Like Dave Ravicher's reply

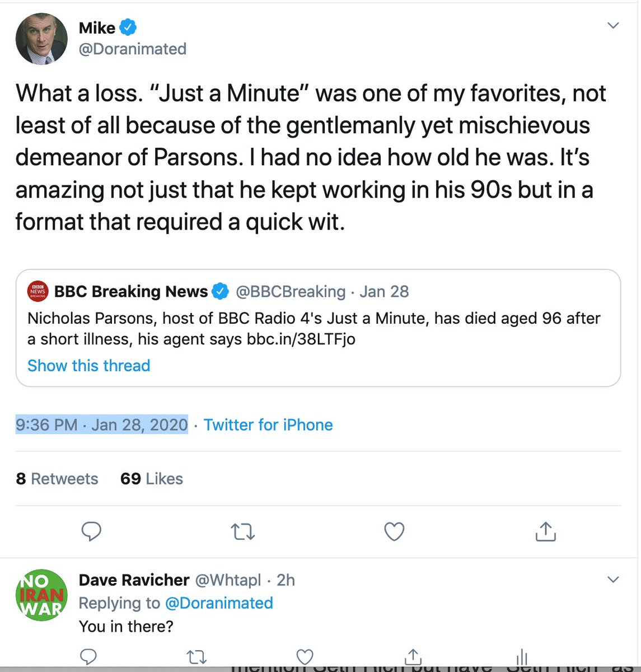(304, 656)
